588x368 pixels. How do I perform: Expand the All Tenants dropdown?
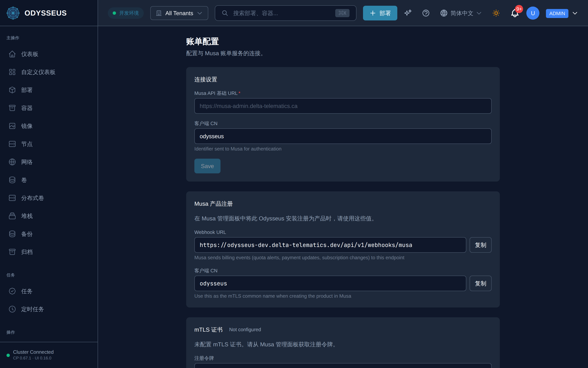pyautogui.click(x=179, y=13)
